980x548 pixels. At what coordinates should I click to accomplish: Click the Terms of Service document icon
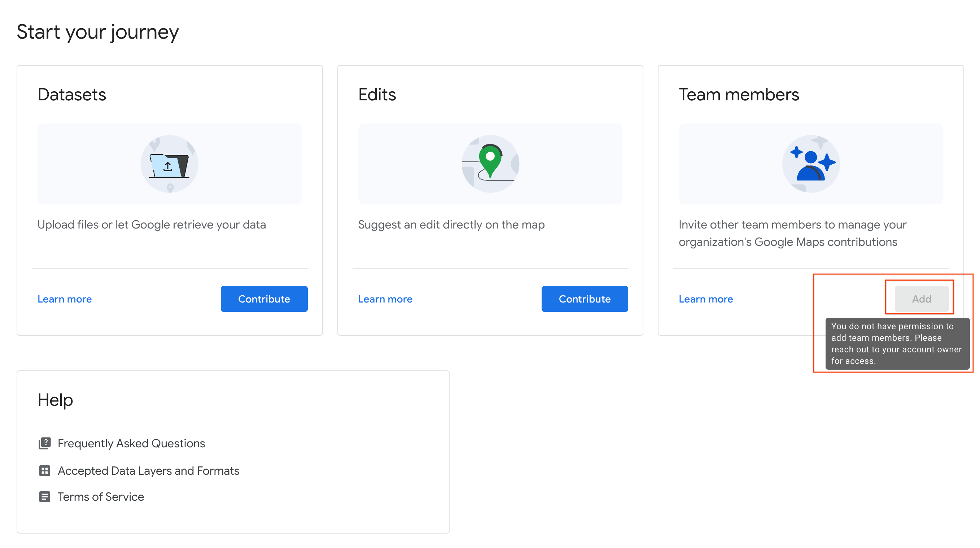point(44,497)
